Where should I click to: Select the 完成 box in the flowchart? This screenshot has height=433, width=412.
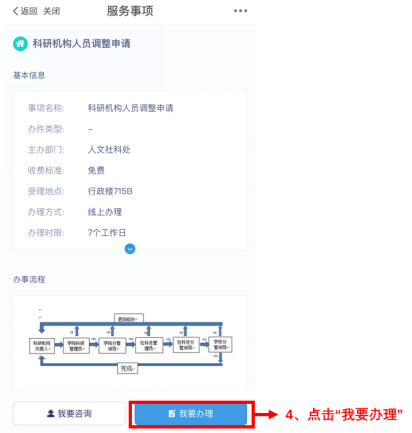pos(127,368)
